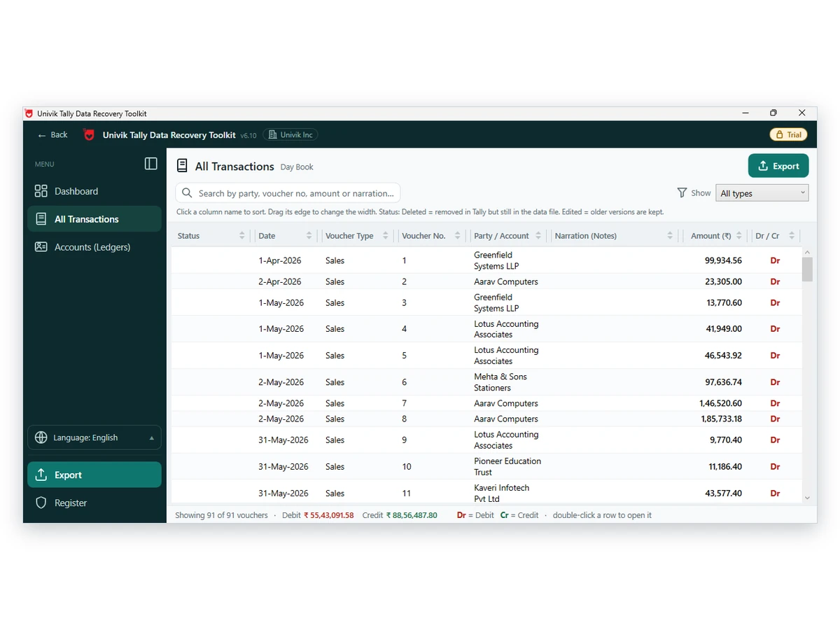
Task: Click the Univik Inc company badge
Action: point(290,135)
